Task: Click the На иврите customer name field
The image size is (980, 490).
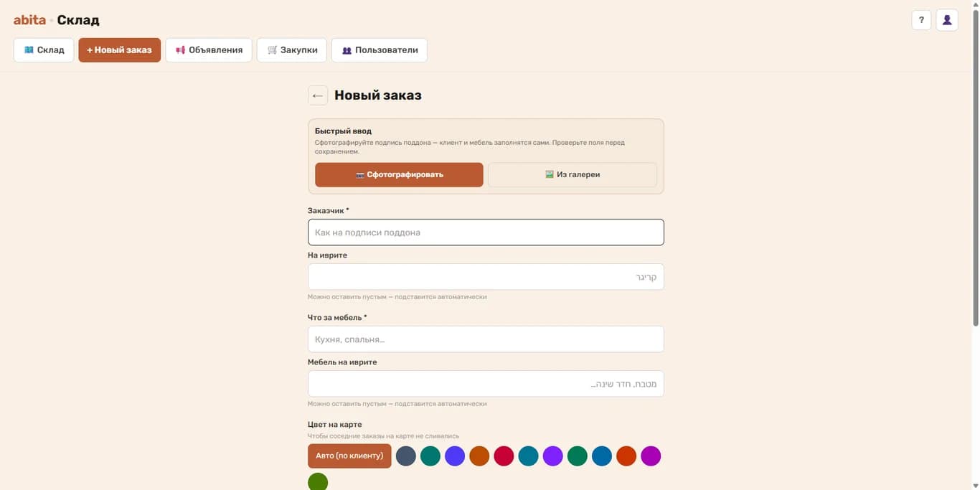Action: (x=486, y=277)
